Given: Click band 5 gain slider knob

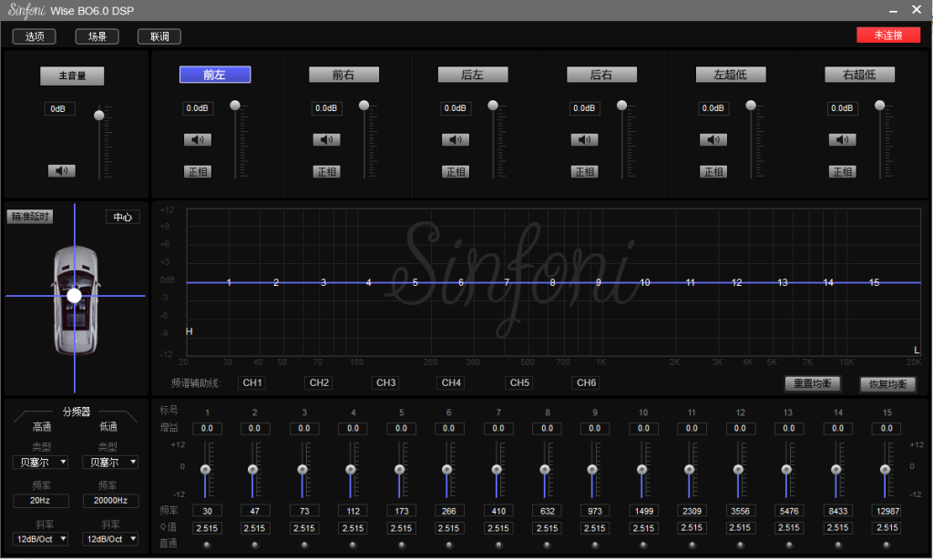Looking at the screenshot, I should click(x=400, y=470).
